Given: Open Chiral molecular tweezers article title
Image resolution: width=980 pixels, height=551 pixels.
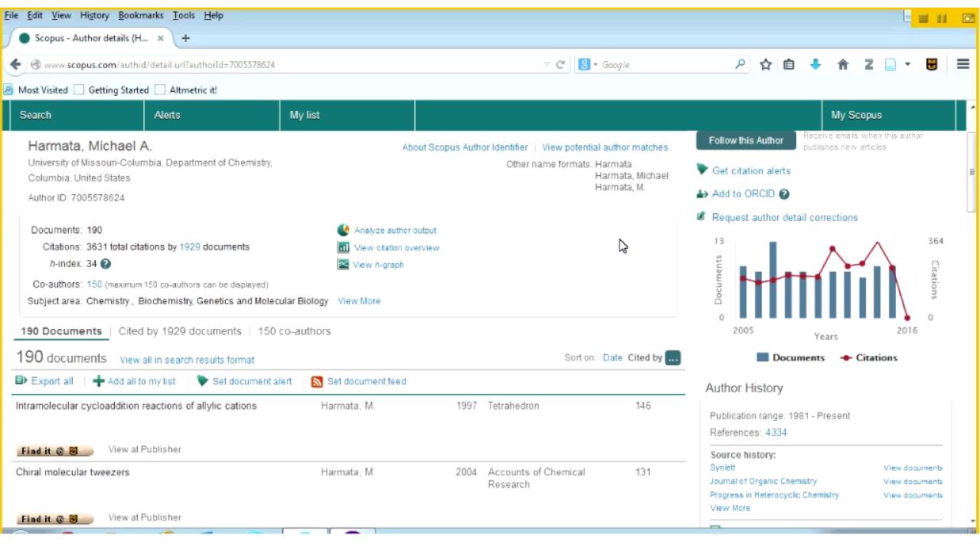Looking at the screenshot, I should 73,472.
